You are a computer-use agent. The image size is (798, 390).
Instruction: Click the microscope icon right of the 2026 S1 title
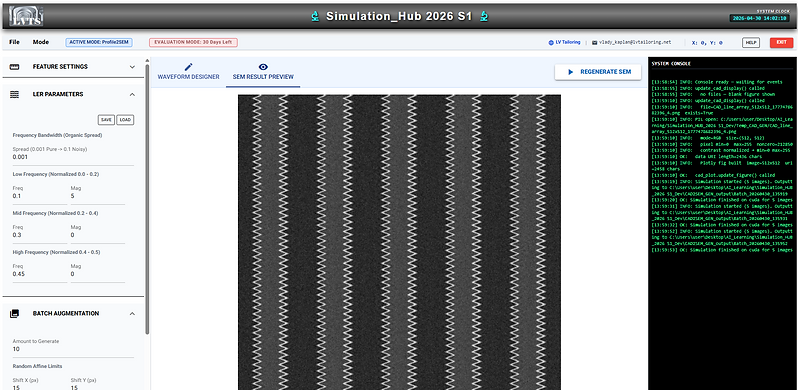[484, 16]
